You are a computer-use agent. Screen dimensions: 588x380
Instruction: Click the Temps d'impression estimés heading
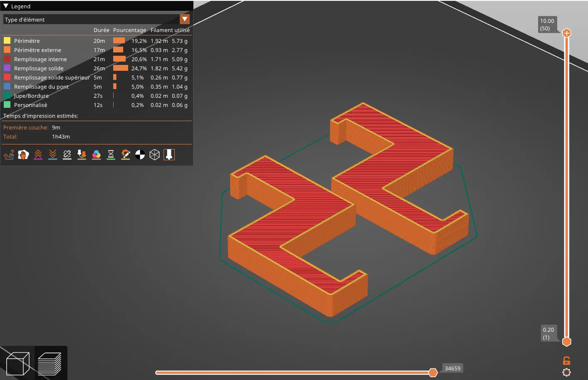pyautogui.click(x=41, y=116)
